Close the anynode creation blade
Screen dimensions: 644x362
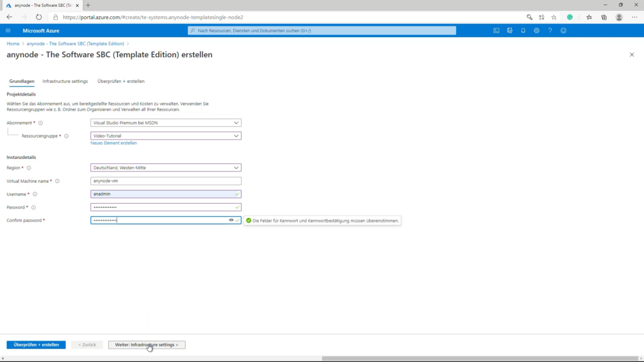(631, 55)
